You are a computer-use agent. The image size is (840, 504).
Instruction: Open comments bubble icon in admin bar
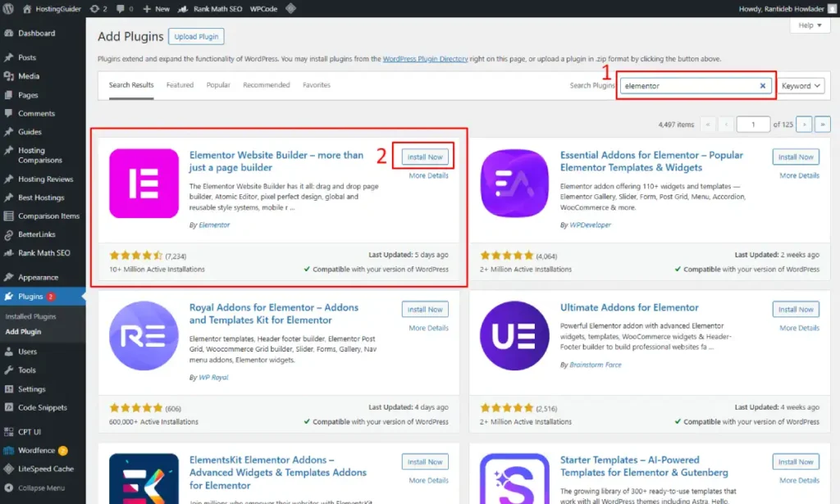coord(120,8)
